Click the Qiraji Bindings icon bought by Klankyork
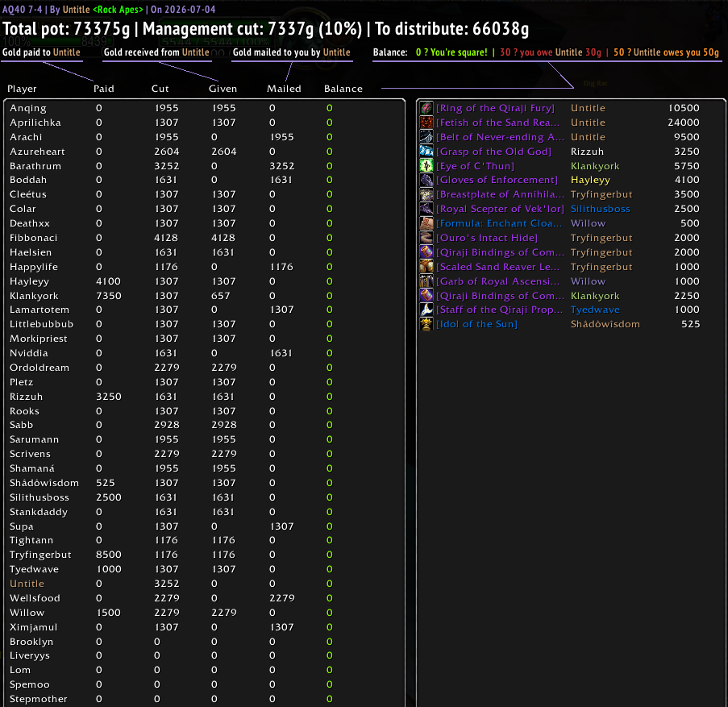This screenshot has width=728, height=707. click(426, 295)
